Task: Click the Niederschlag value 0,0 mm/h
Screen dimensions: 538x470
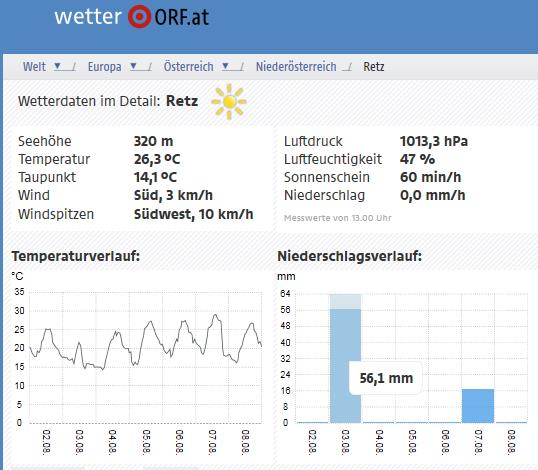Action: tap(432, 195)
